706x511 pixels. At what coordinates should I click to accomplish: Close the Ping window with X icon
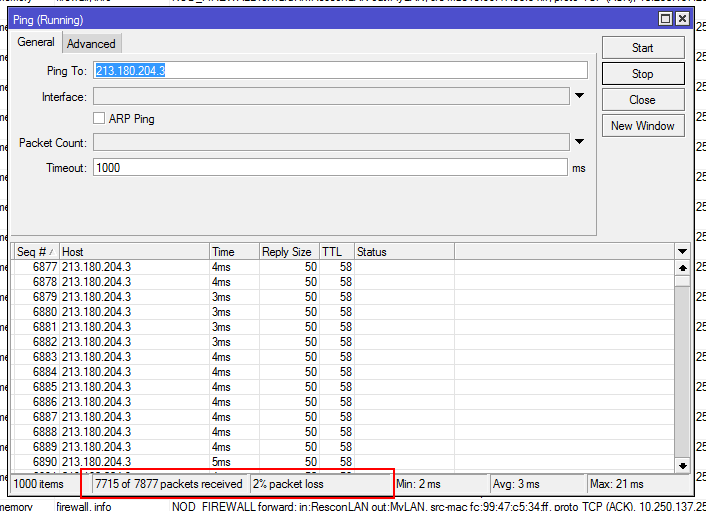[x=683, y=18]
